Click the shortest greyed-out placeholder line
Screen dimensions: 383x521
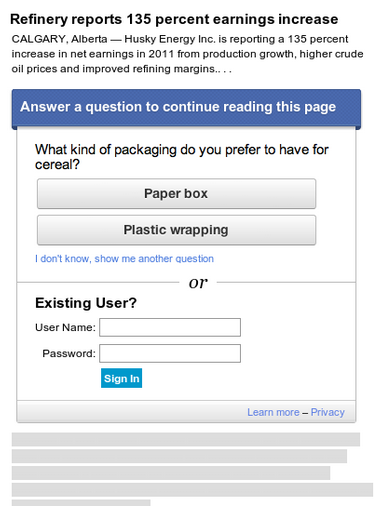tap(81, 503)
